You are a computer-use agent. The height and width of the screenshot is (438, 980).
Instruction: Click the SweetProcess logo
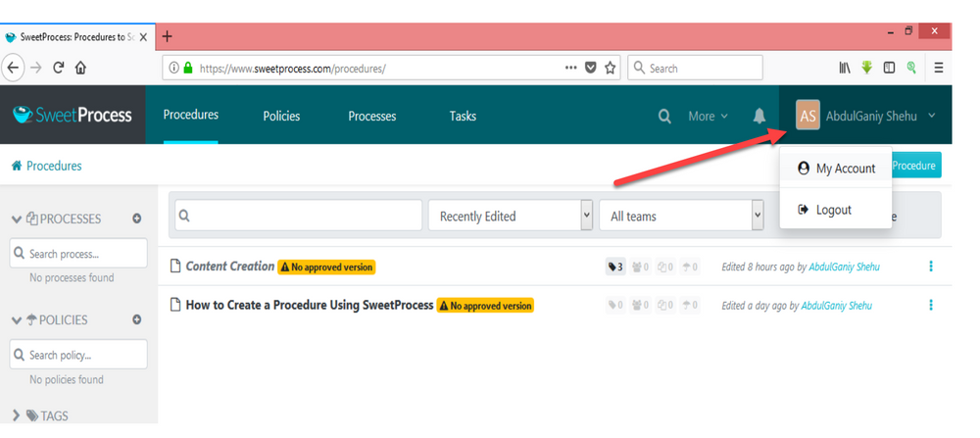(73, 115)
